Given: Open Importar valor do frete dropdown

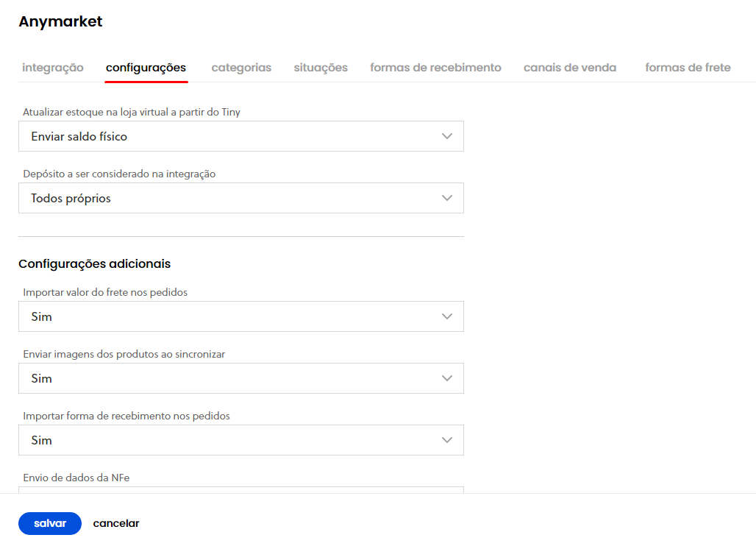Looking at the screenshot, I should 241,316.
